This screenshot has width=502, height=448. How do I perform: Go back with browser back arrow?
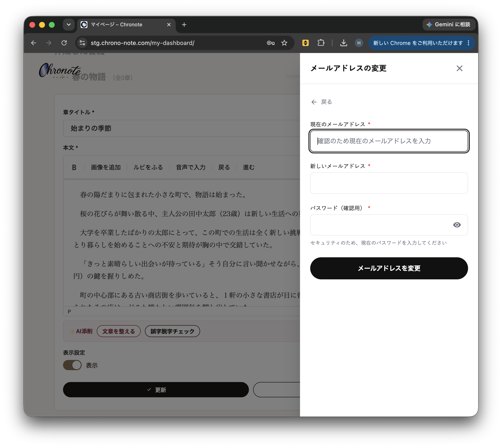tap(34, 43)
